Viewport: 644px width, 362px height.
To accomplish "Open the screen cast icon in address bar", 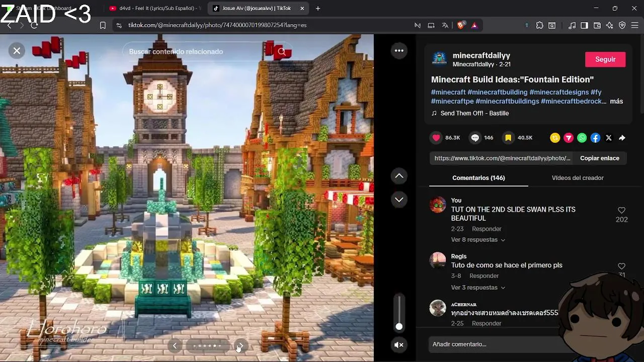I will pos(431,25).
